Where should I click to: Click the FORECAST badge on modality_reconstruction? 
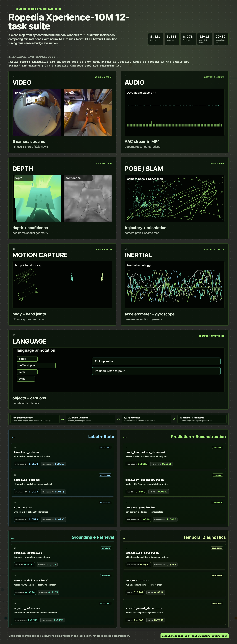218,475
